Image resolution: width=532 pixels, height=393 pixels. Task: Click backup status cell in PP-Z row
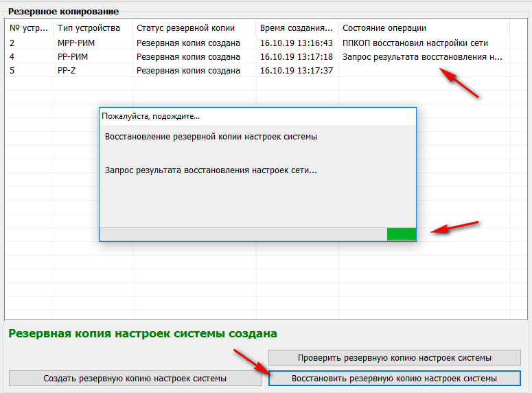coord(188,71)
